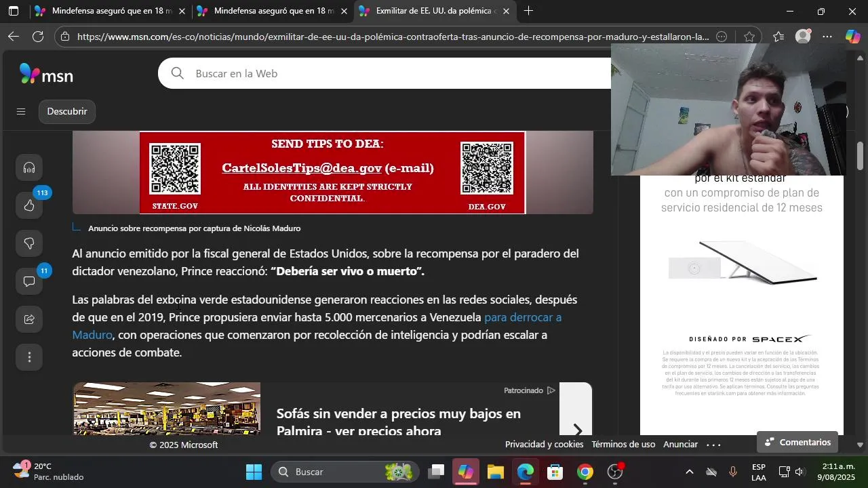The image size is (868, 488).
Task: View site information lock icon
Action: pyautogui.click(x=65, y=37)
